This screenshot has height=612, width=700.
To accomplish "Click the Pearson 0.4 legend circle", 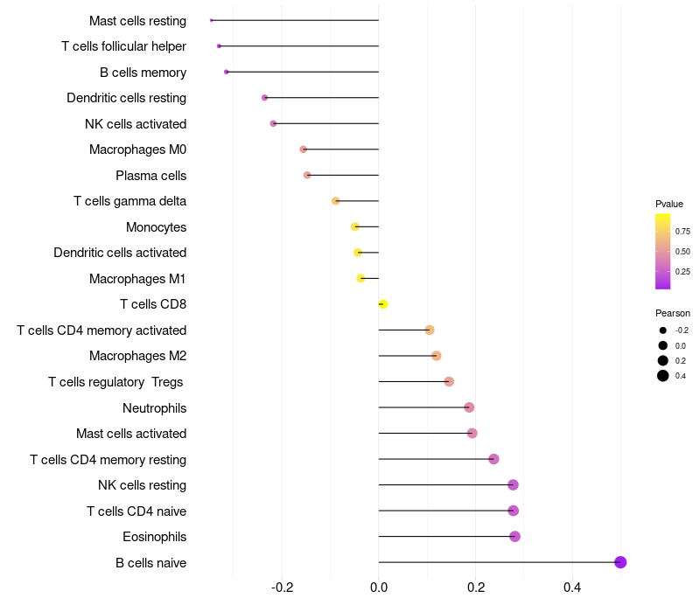I will tap(663, 376).
